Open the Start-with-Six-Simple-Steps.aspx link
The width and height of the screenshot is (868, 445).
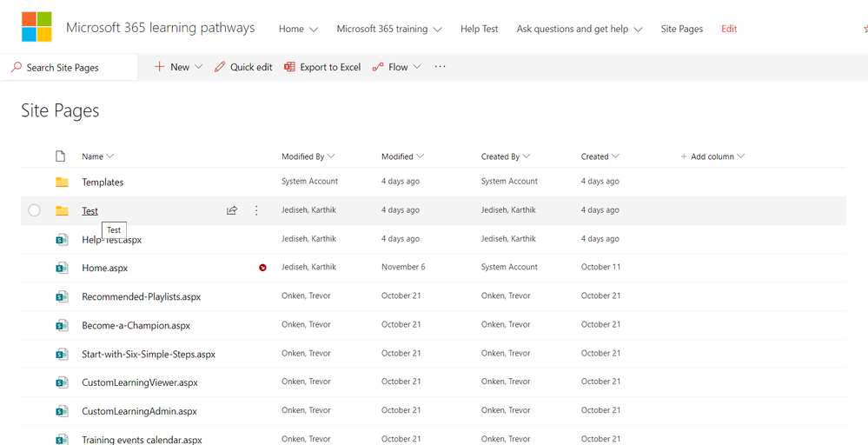point(149,355)
